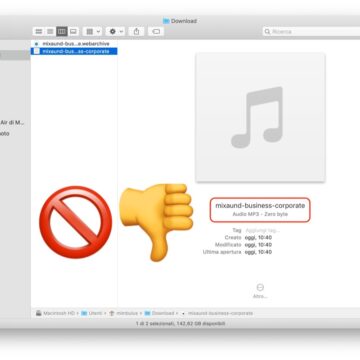Click the mixaund-business-corporate preview title

(260, 206)
